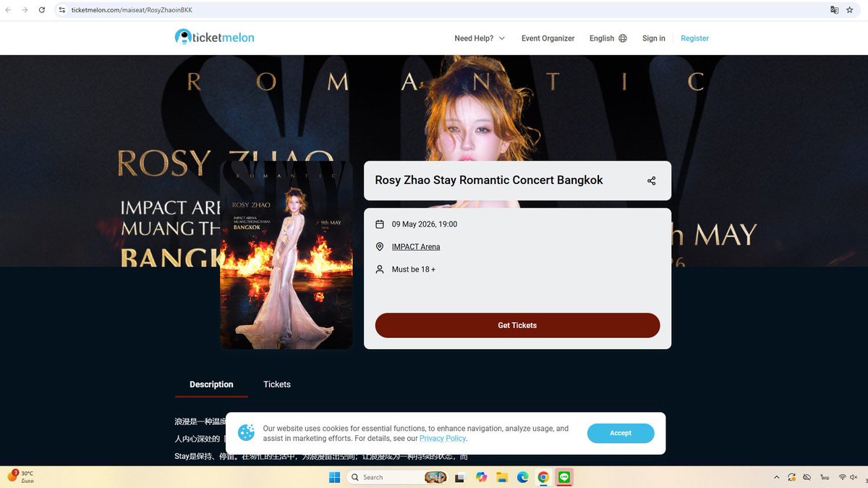Show hidden system tray icons
868x488 pixels.
tap(777, 477)
